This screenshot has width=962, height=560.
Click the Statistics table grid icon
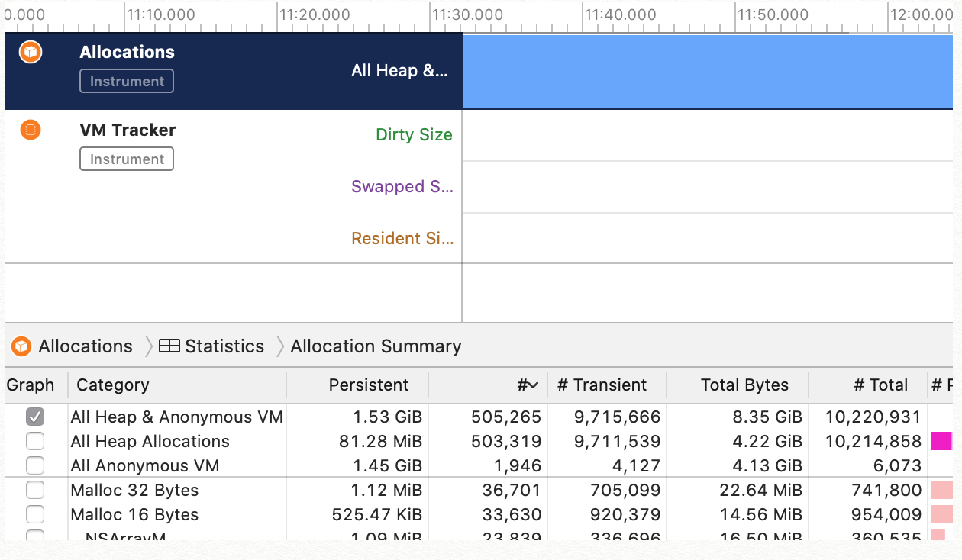click(169, 346)
